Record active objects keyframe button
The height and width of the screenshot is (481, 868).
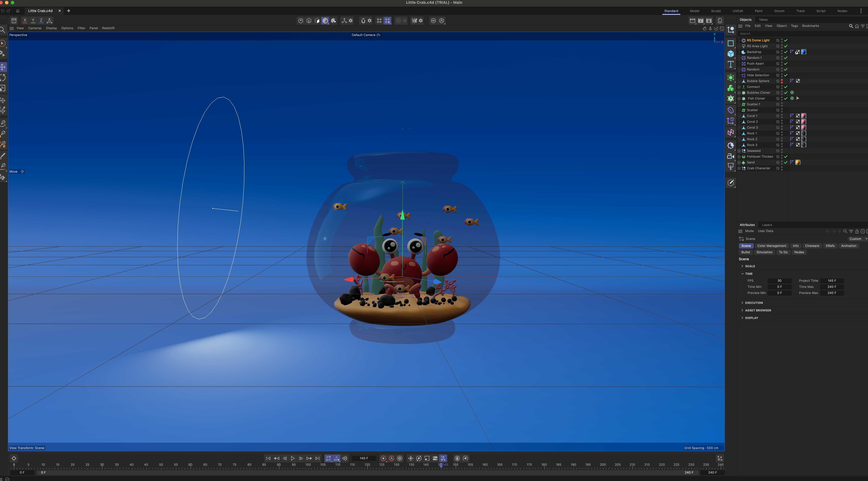pyautogui.click(x=383, y=458)
